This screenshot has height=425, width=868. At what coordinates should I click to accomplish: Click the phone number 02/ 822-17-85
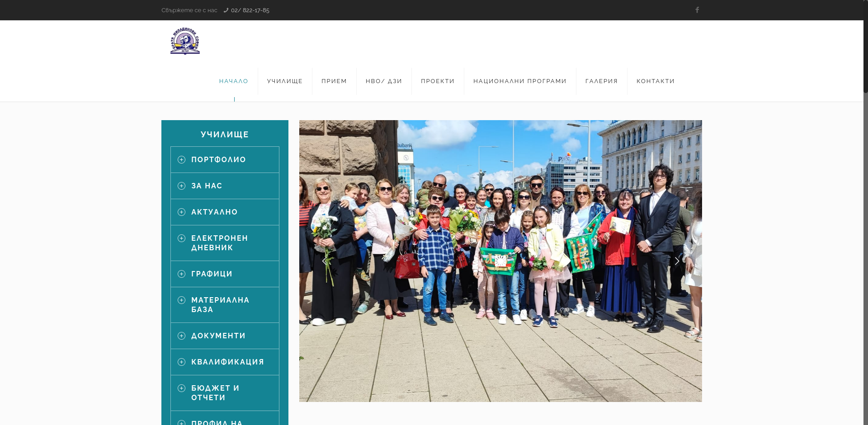click(250, 10)
